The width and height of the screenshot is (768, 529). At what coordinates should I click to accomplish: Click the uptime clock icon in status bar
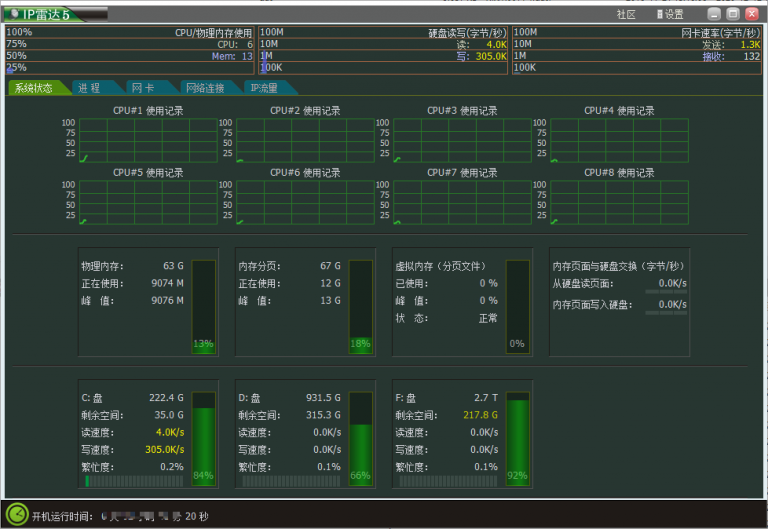pos(17,515)
